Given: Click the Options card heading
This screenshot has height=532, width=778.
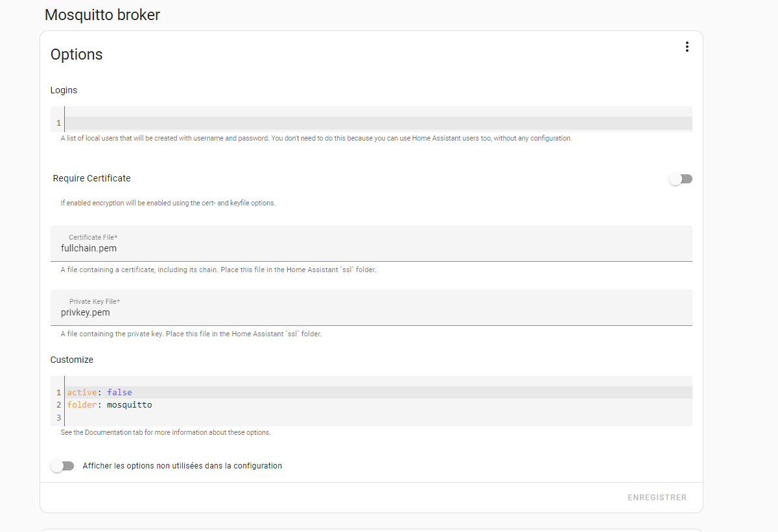Looking at the screenshot, I should 77,54.
